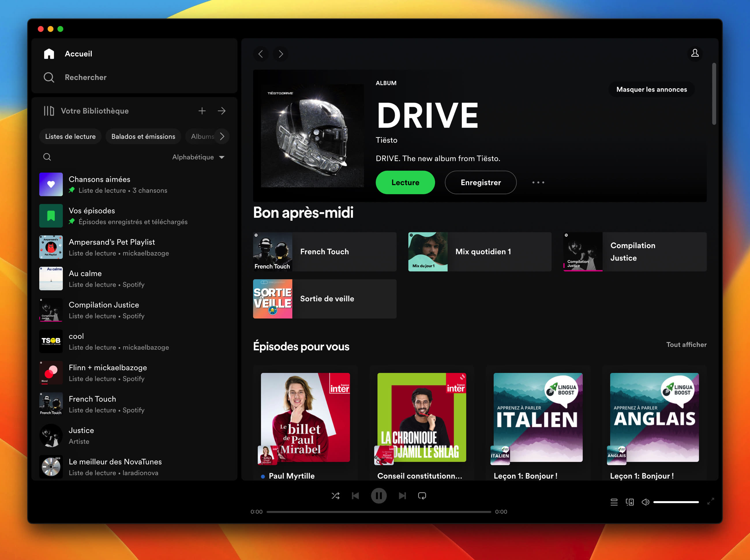
Task: Mute the volume with the speaker icon
Action: coord(645,502)
